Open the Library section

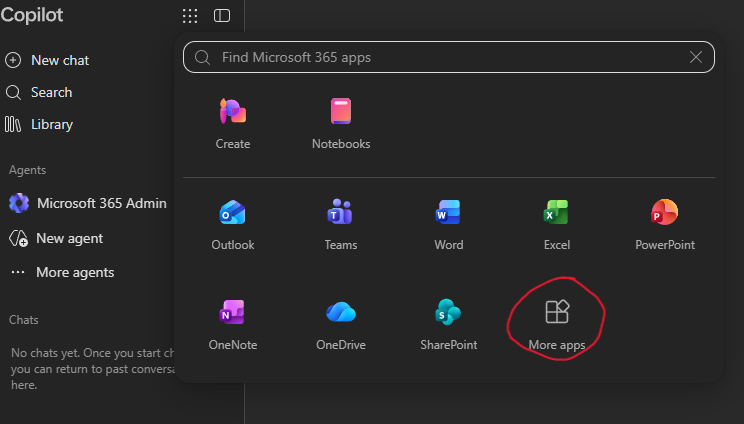point(39,124)
